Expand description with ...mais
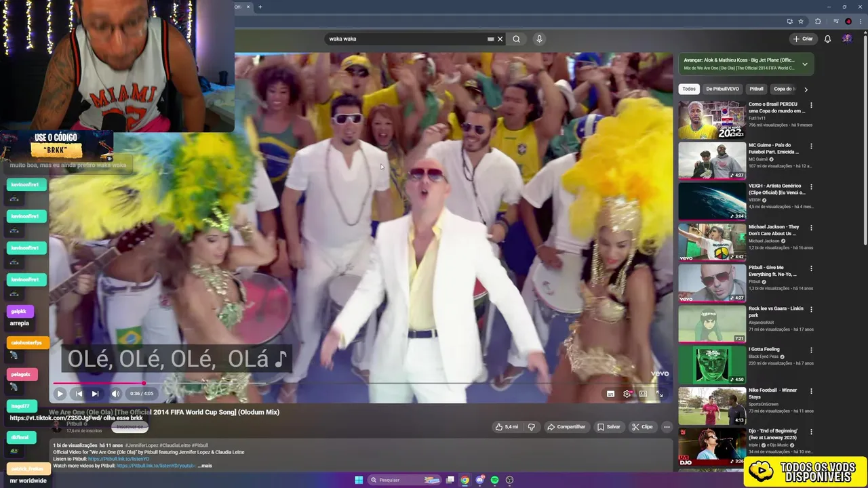This screenshot has height=488, width=868. click(205, 466)
